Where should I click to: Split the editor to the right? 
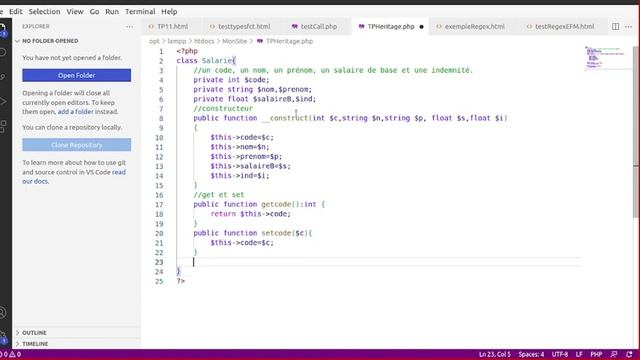pyautogui.click(x=615, y=27)
